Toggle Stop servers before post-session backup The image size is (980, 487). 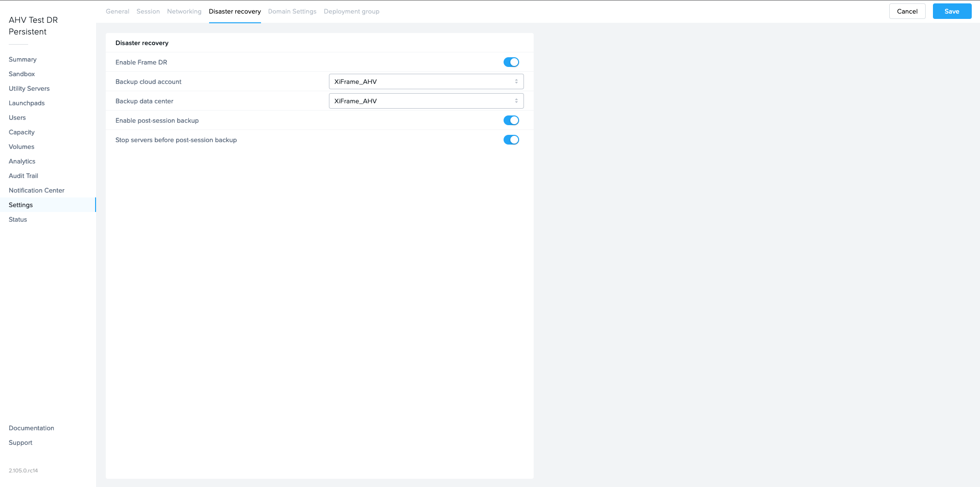(511, 140)
